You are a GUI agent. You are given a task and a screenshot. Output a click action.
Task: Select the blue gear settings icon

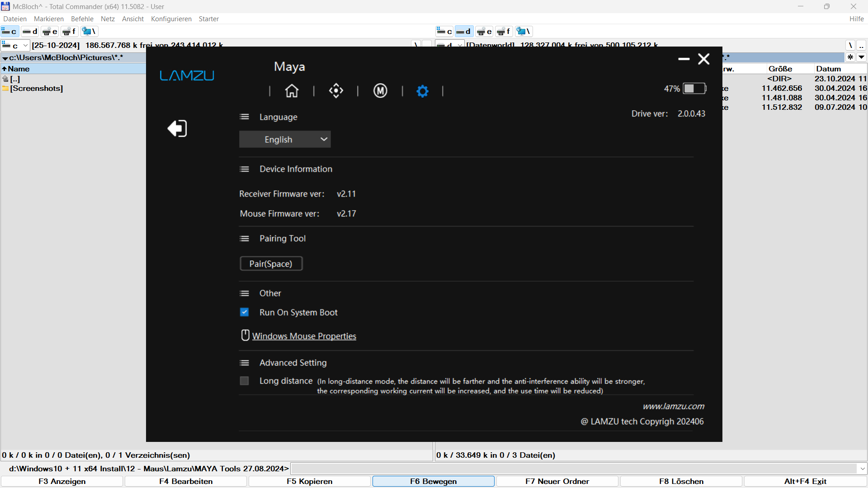422,91
